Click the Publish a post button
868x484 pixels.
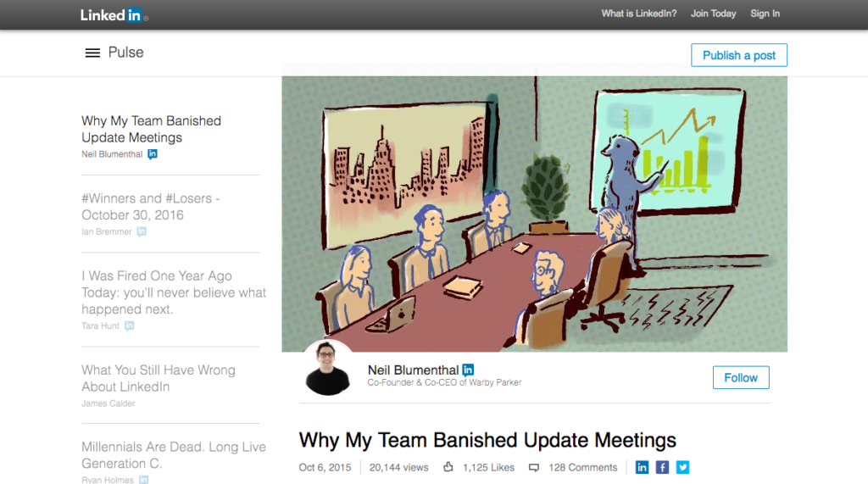pyautogui.click(x=739, y=55)
